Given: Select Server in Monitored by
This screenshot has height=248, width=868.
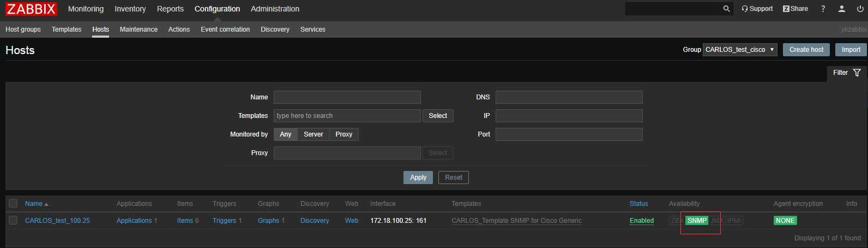Looking at the screenshot, I should (x=314, y=134).
